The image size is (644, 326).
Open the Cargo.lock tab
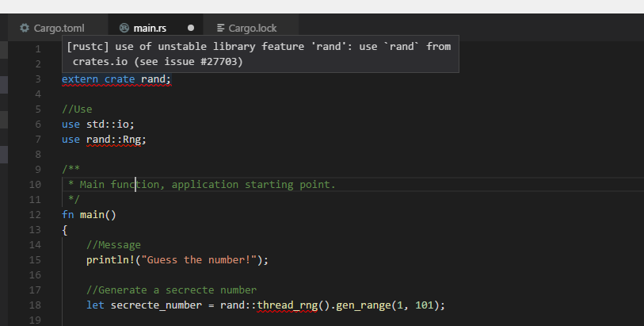coord(250,28)
